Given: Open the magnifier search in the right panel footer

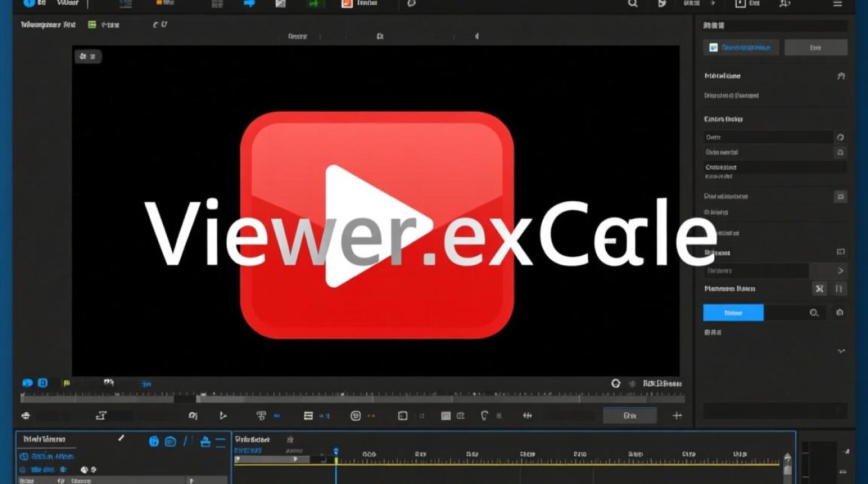Looking at the screenshot, I should (x=814, y=312).
